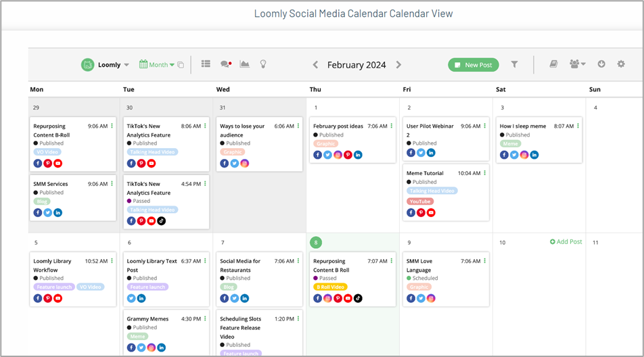Open the filter funnel icon
644x357 pixels.
[x=514, y=64]
